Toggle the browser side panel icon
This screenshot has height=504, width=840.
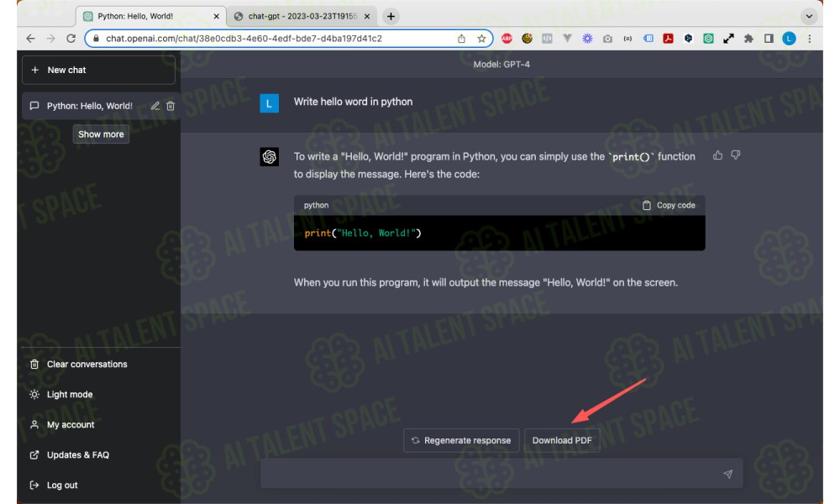[769, 39]
